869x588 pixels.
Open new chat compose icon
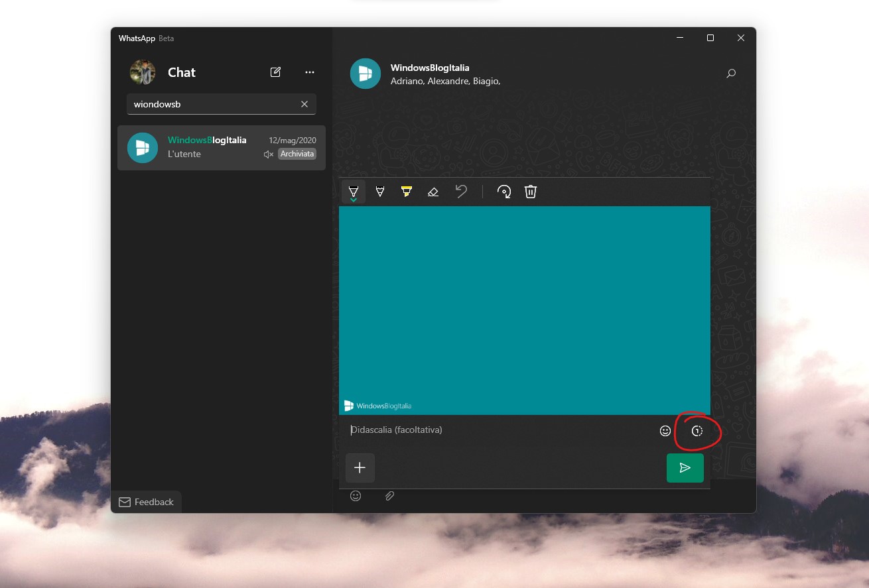click(x=275, y=72)
